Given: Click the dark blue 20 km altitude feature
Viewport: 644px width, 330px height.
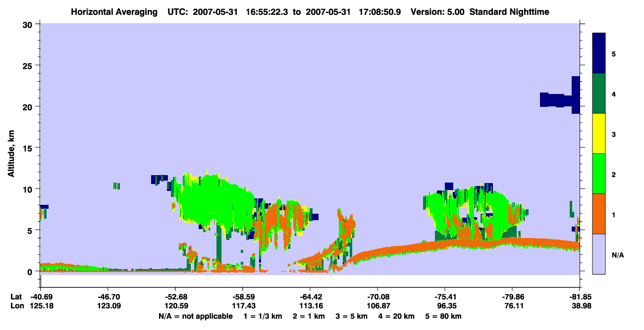Looking at the screenshot, I should click(x=560, y=100).
